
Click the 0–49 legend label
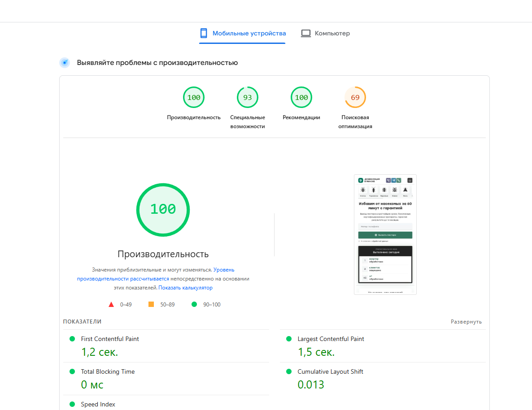126,305
